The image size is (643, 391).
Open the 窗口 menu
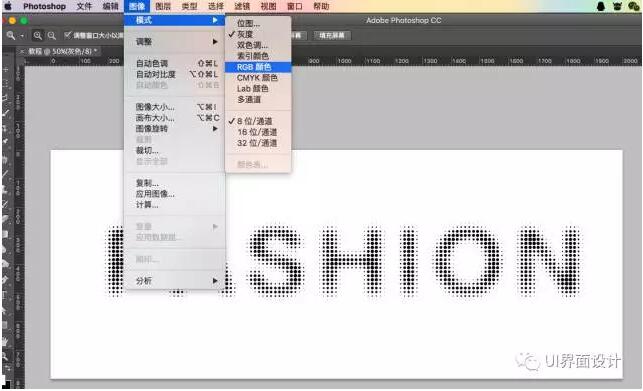(294, 6)
